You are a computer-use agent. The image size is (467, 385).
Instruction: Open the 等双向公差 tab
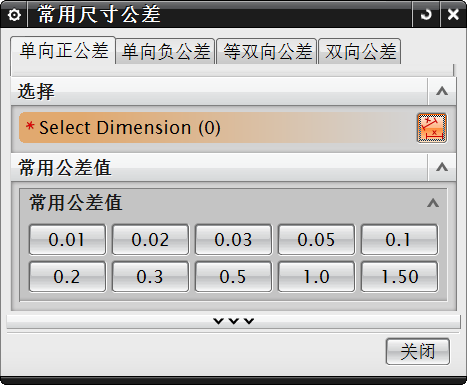pyautogui.click(x=267, y=52)
